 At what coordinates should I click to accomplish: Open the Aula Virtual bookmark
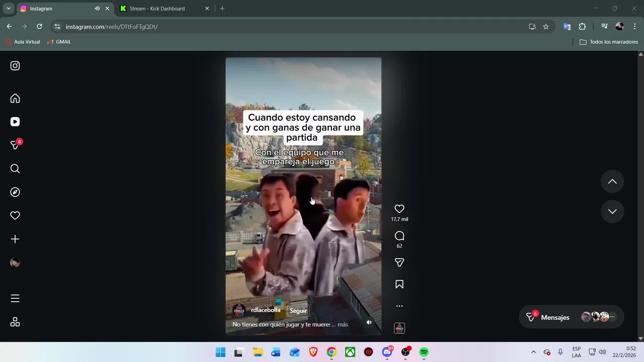pos(23,42)
